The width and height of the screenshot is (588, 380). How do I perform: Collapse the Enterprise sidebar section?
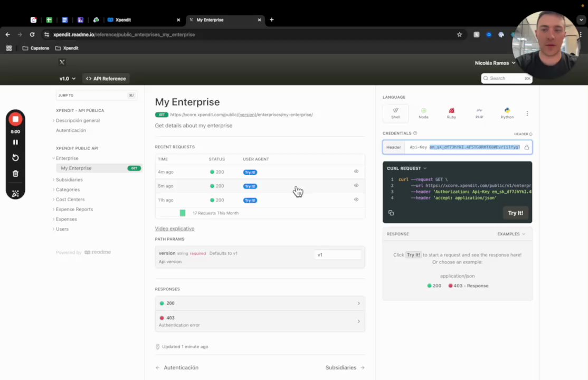click(x=67, y=158)
